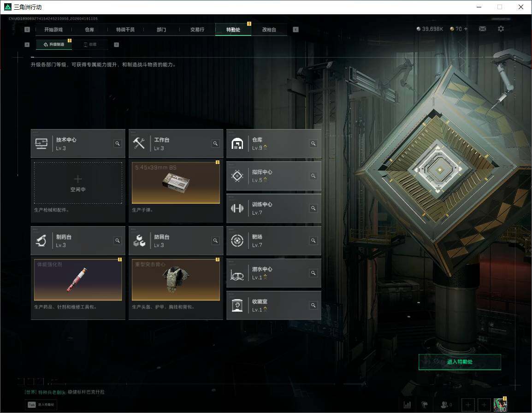Click the E key hint right of 改枪台

[296, 29]
